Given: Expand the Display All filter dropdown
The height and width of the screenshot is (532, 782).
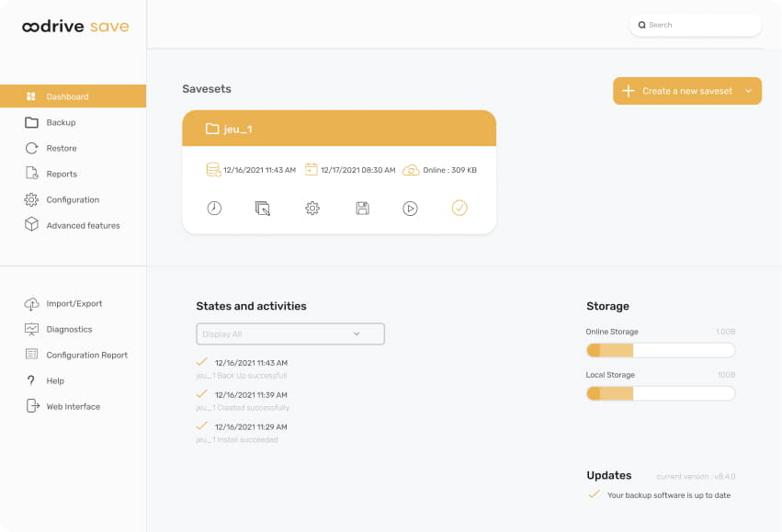Looking at the screenshot, I should click(x=289, y=334).
